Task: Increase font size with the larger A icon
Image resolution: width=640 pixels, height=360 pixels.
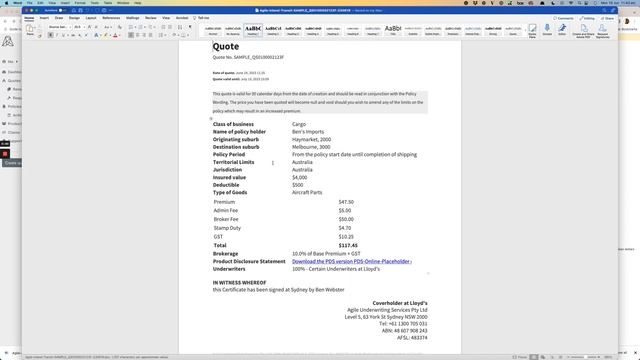Action: coord(89,27)
